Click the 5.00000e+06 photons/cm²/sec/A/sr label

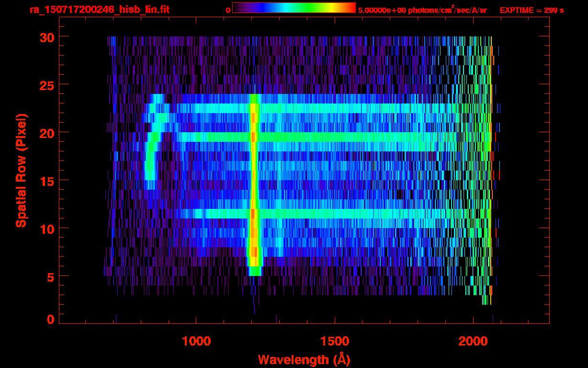point(422,10)
